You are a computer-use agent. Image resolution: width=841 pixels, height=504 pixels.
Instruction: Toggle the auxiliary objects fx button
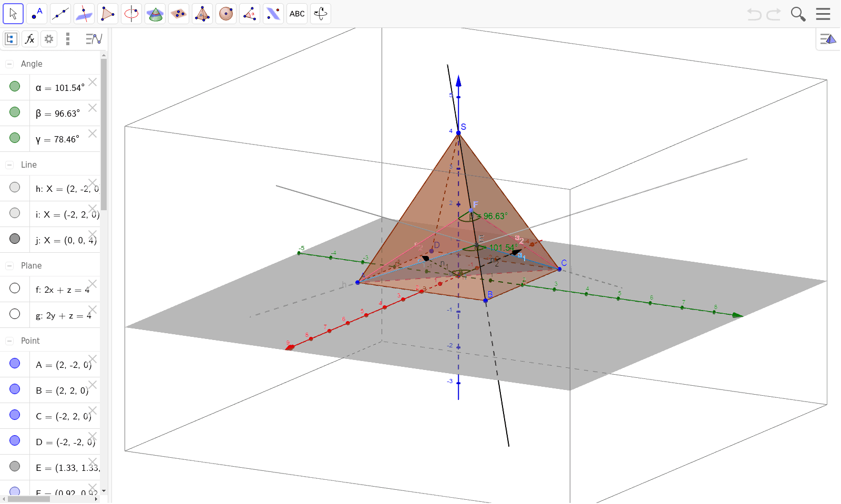30,39
